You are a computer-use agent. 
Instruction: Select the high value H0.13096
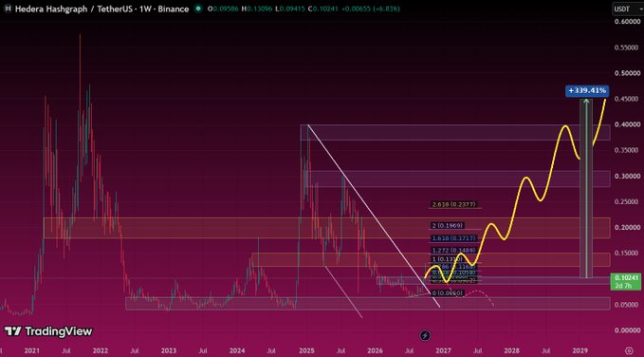click(x=256, y=9)
